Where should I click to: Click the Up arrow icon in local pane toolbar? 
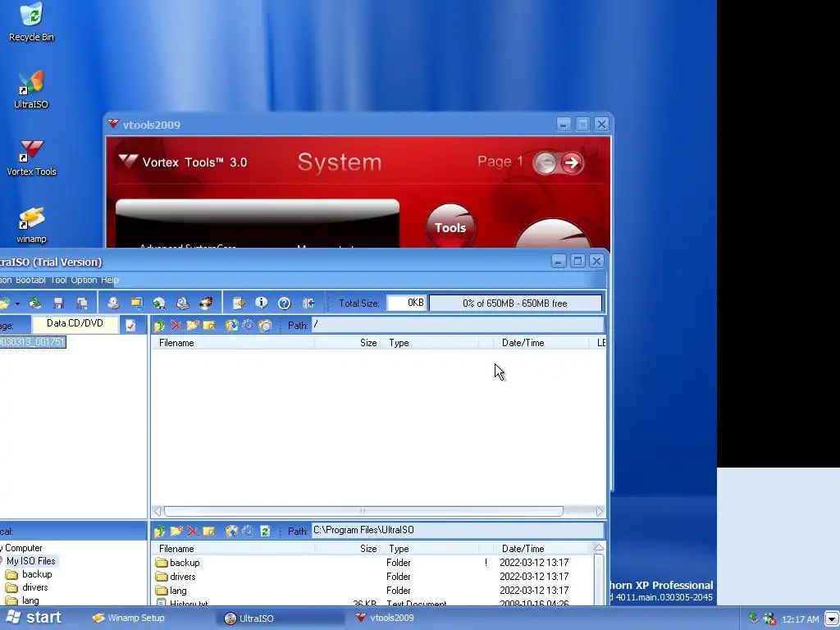coord(160,531)
